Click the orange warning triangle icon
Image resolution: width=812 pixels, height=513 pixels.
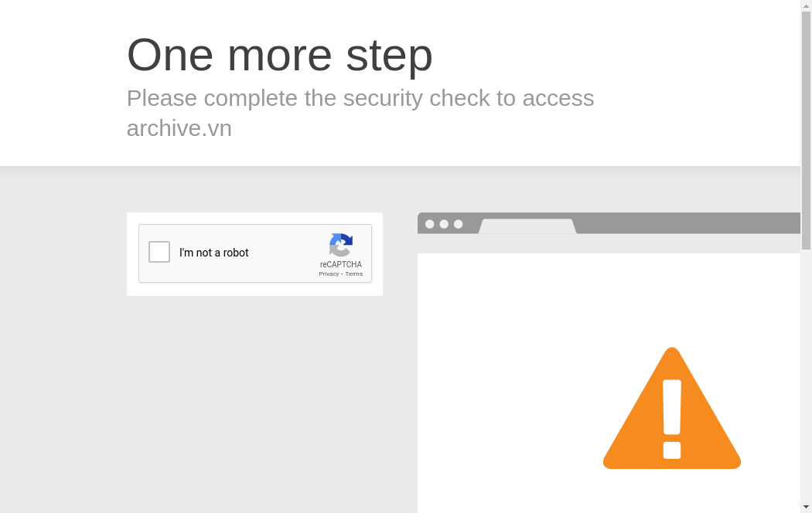click(672, 409)
